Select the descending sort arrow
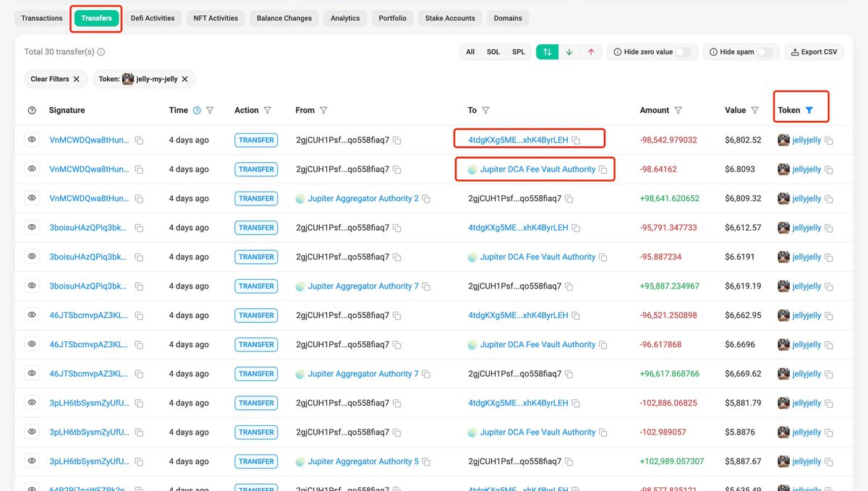868x491 pixels. click(570, 51)
